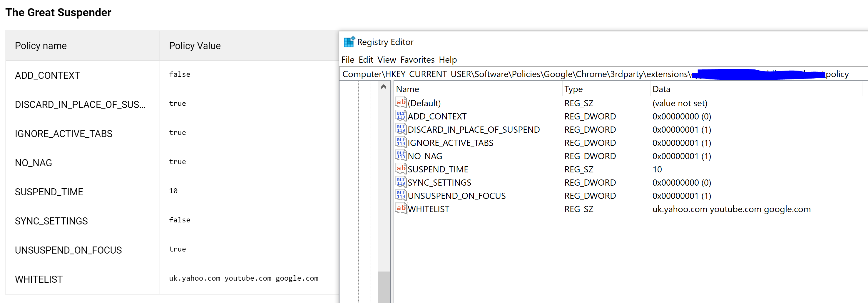The height and width of the screenshot is (303, 868).
Task: Click the 'Policy name' header in policy table
Action: (41, 46)
